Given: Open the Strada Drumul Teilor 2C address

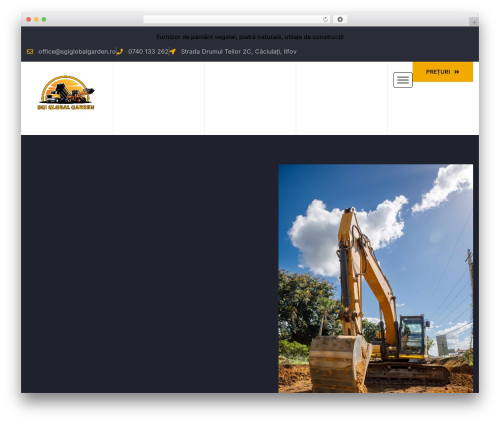Looking at the screenshot, I should pyautogui.click(x=239, y=52).
